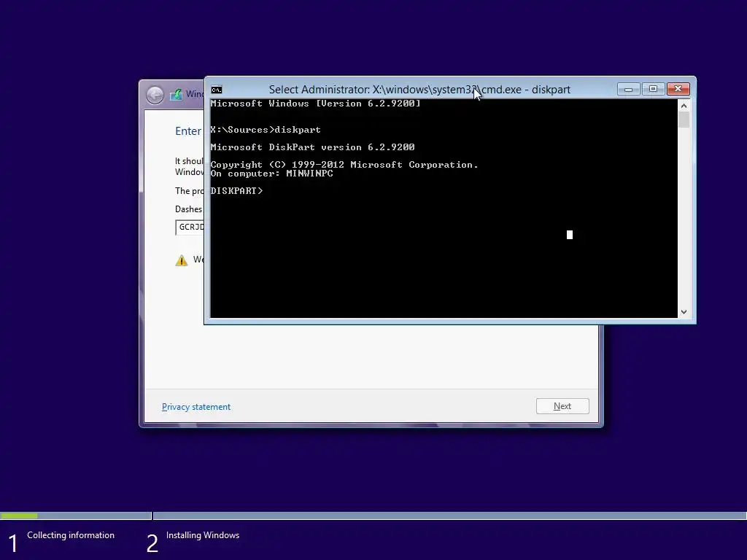Click the 'Enter' heading in Setup window
The width and height of the screenshot is (747, 560).
[x=188, y=131]
